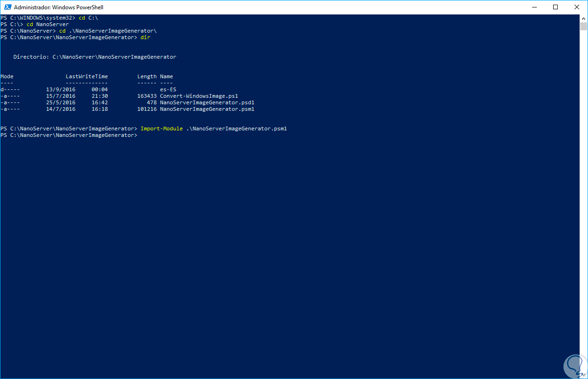Minimize the PowerShell window
The image size is (588, 379).
[x=534, y=7]
